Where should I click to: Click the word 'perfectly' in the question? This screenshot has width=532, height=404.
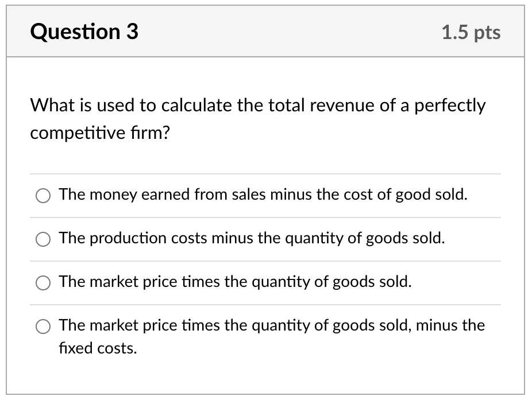coord(450,106)
